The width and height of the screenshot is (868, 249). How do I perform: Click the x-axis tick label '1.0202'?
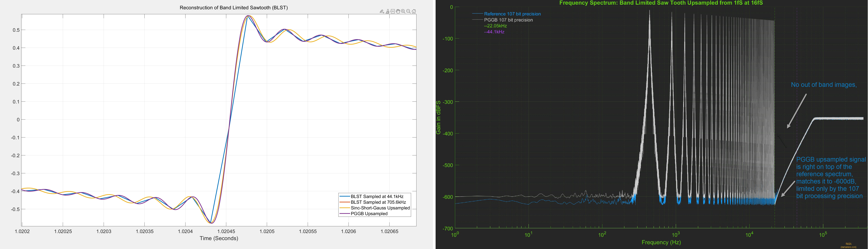pos(22,231)
